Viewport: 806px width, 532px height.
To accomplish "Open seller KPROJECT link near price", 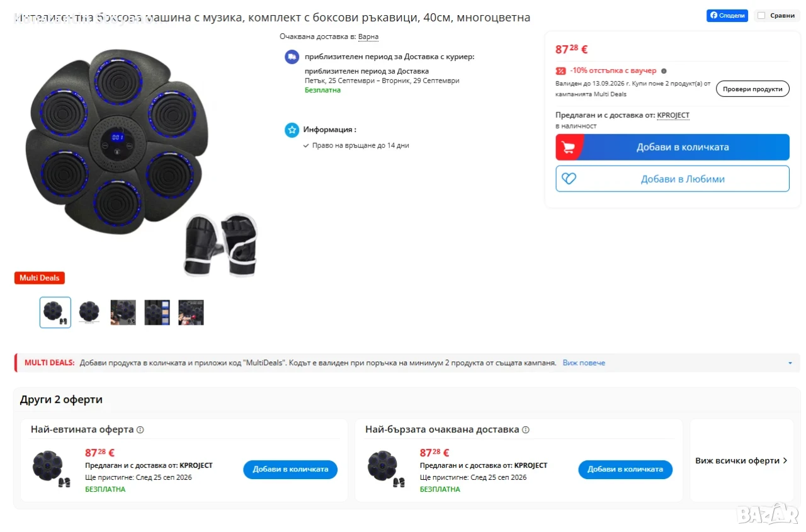I will 673,115.
